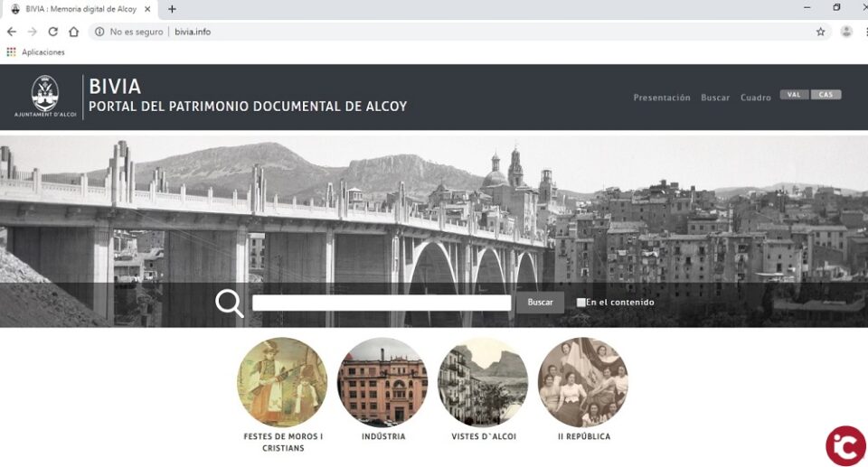Open the Cuadro menu item
The height and width of the screenshot is (467, 868).
coord(756,98)
